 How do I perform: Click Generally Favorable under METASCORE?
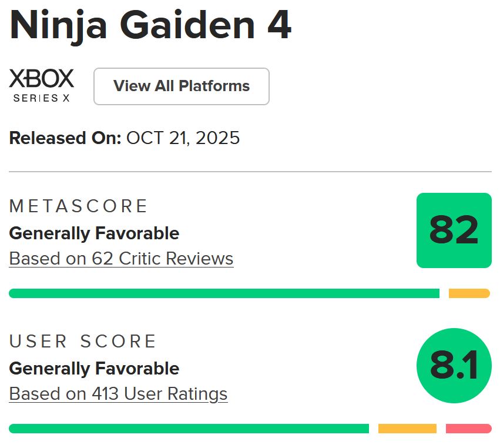(x=94, y=233)
